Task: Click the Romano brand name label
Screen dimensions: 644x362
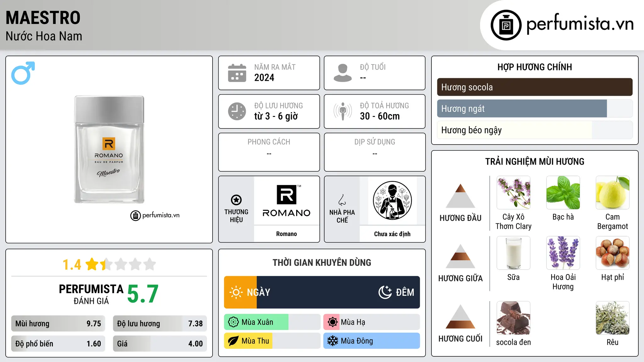Action: (286, 234)
